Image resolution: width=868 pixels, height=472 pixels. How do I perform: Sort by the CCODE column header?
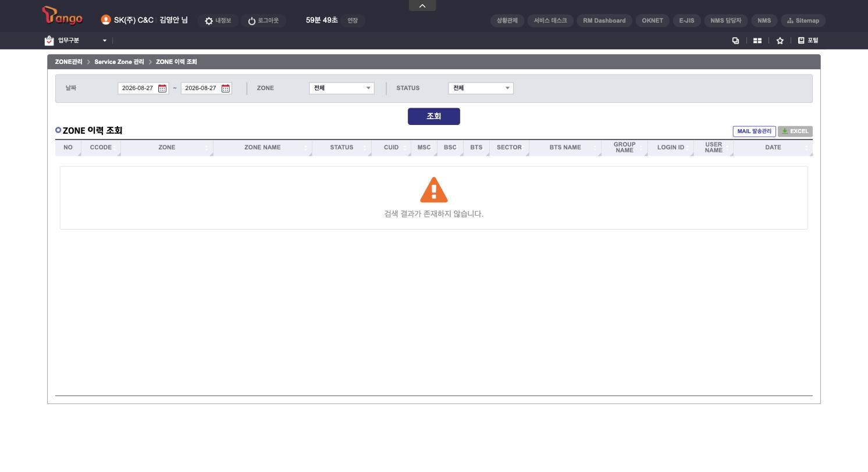click(101, 148)
